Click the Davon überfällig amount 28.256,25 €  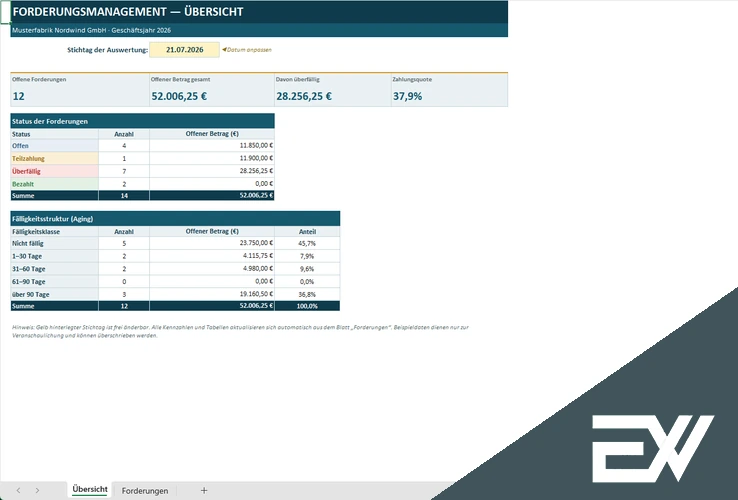(304, 96)
